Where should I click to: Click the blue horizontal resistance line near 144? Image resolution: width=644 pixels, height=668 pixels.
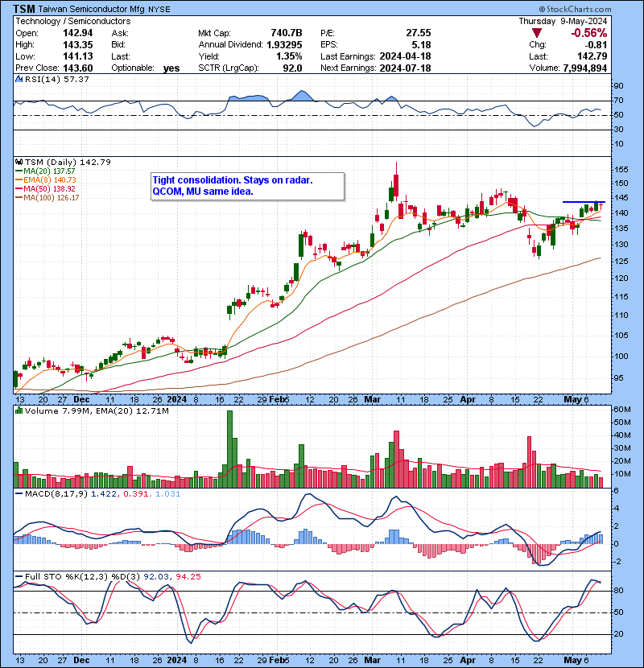584,202
